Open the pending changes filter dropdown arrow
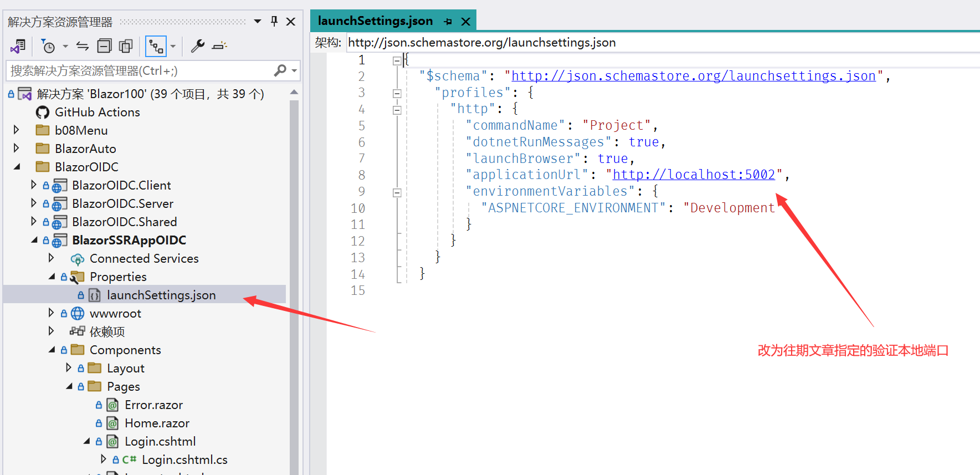980x475 pixels. point(65,47)
